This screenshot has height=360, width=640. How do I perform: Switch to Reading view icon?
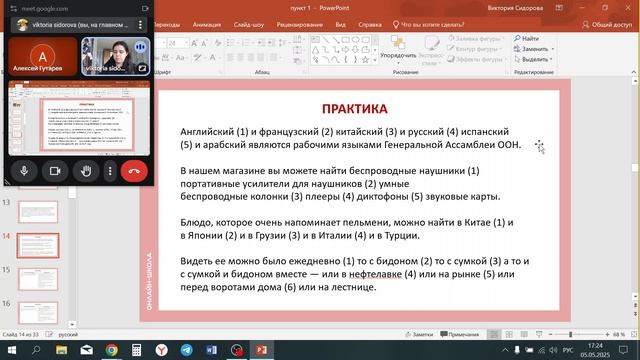(x=524, y=334)
